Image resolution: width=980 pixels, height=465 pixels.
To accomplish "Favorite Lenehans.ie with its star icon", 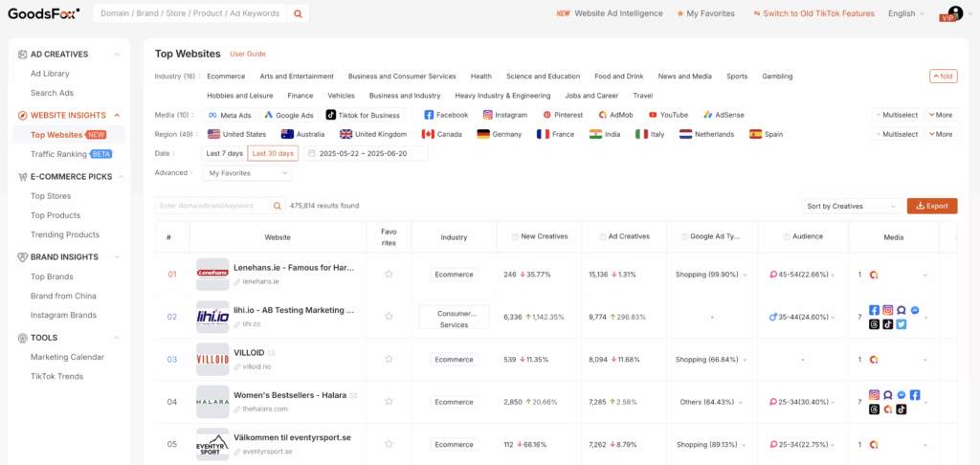I will [389, 274].
